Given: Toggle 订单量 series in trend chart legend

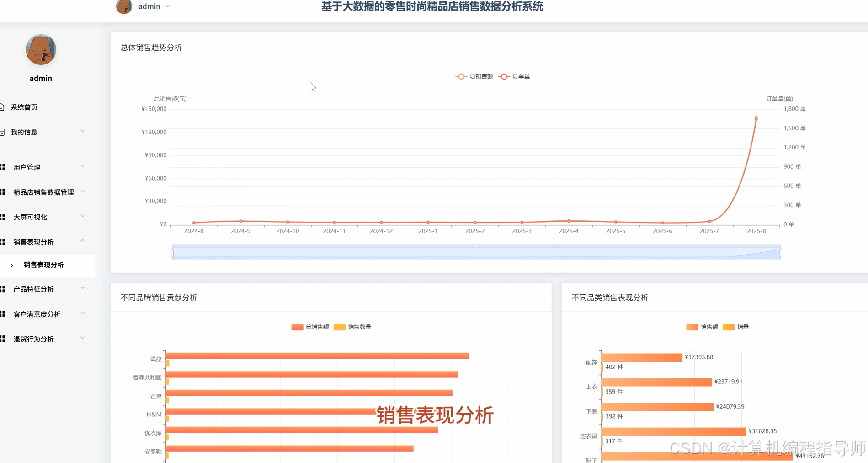Looking at the screenshot, I should (514, 76).
